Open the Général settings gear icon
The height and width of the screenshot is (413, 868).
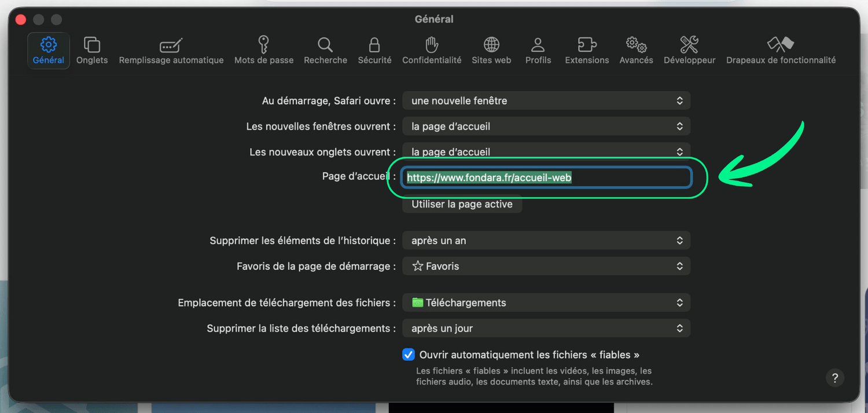coord(49,45)
